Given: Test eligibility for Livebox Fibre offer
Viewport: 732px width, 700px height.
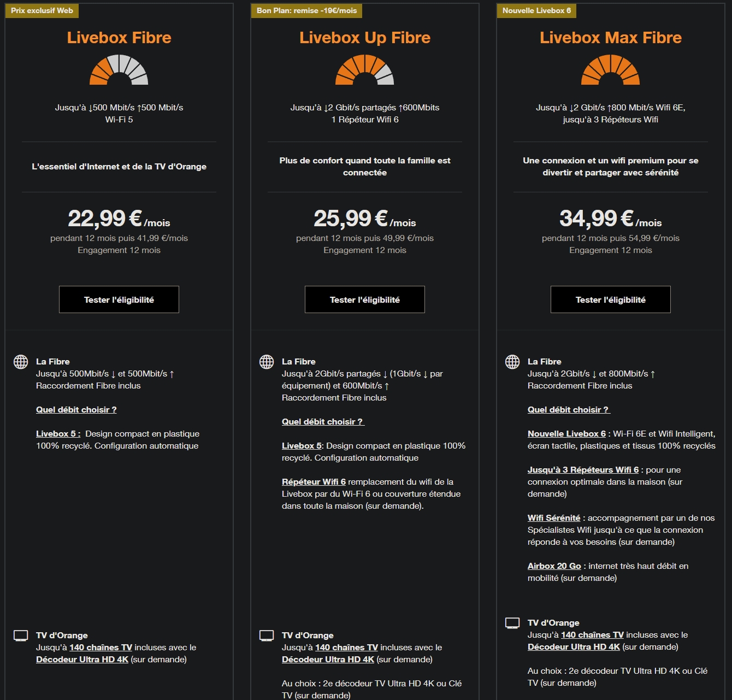Looking at the screenshot, I should coord(119,299).
